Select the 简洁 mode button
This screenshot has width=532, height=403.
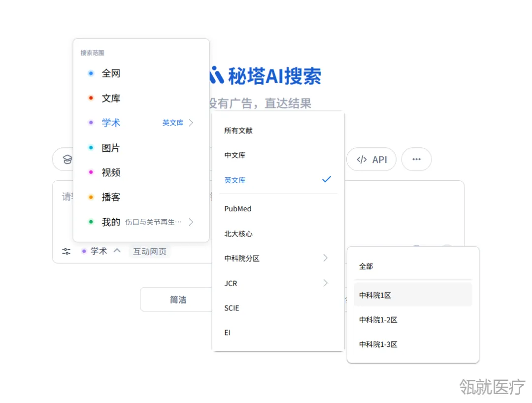click(x=178, y=300)
